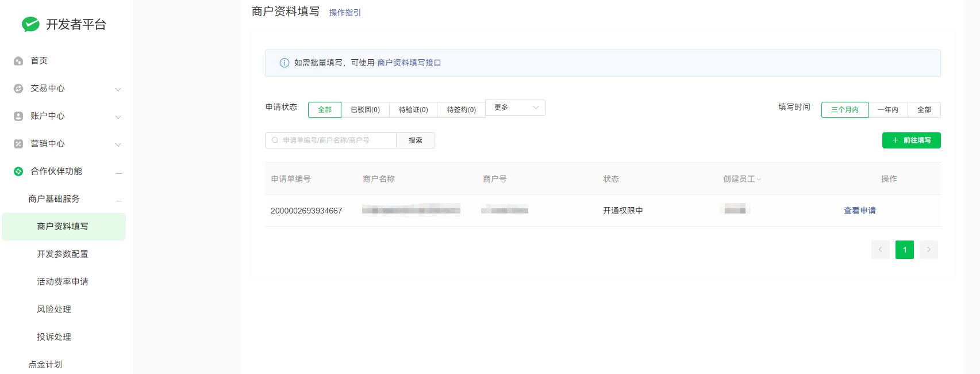Choose 一年内 time range filter

[887, 110]
